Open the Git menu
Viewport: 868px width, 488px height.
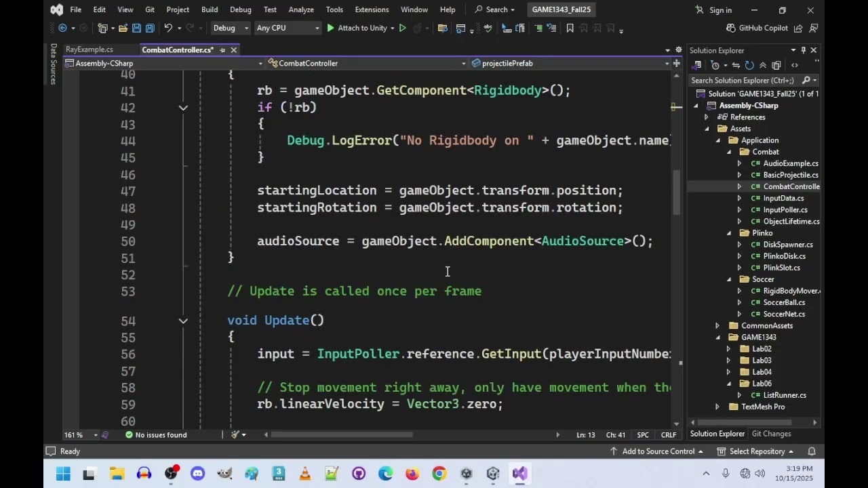(150, 9)
